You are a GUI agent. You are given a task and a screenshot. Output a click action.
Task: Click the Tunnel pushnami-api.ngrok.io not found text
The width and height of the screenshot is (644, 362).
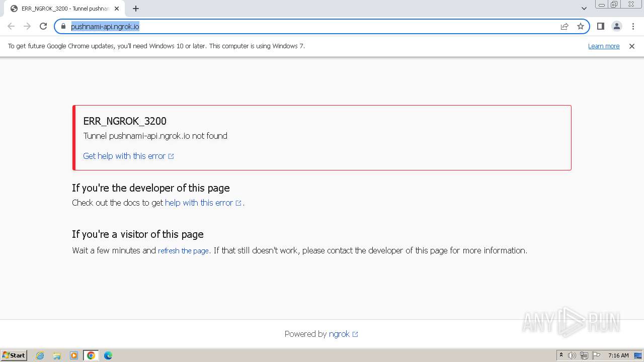tap(155, 136)
